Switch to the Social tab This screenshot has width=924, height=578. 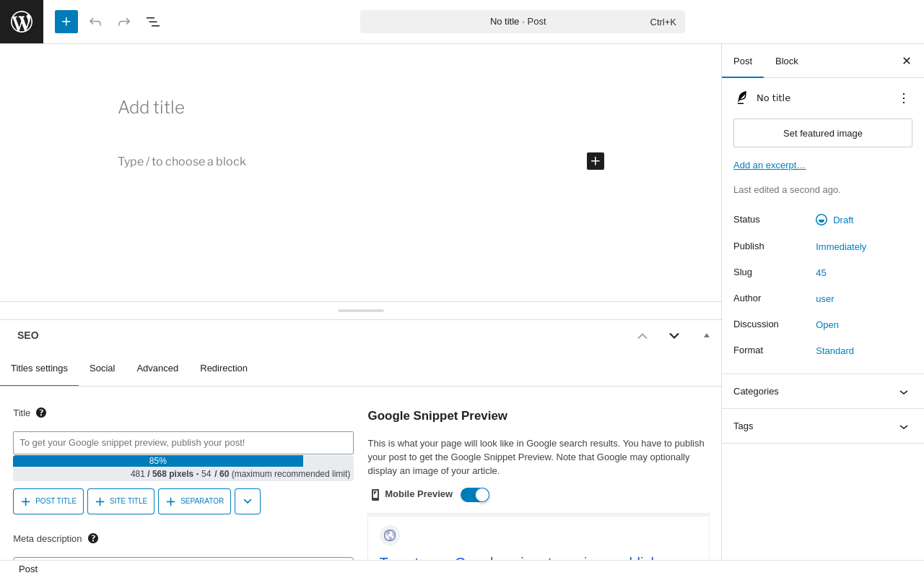coord(102,368)
